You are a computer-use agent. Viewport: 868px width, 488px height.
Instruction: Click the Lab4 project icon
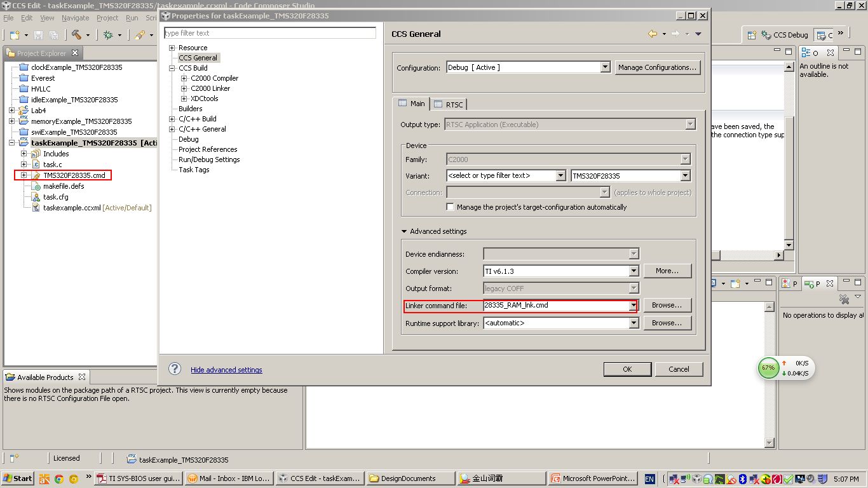[x=24, y=111]
